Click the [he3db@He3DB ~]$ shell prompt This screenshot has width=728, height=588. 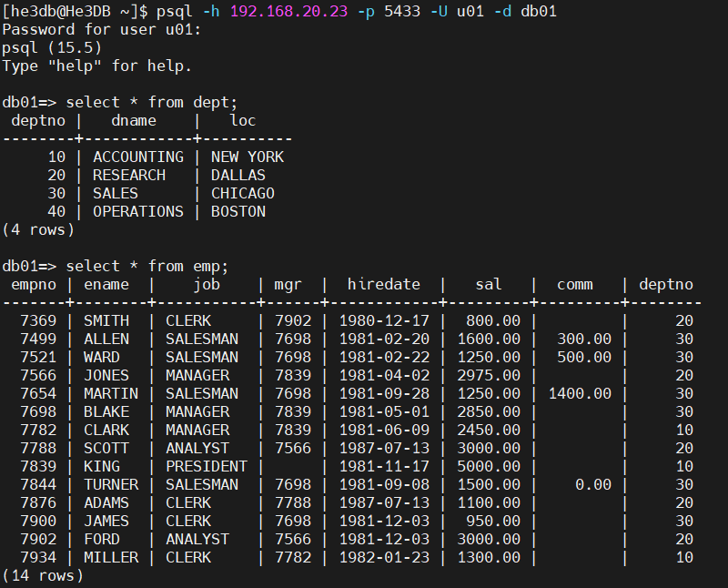coord(75,11)
